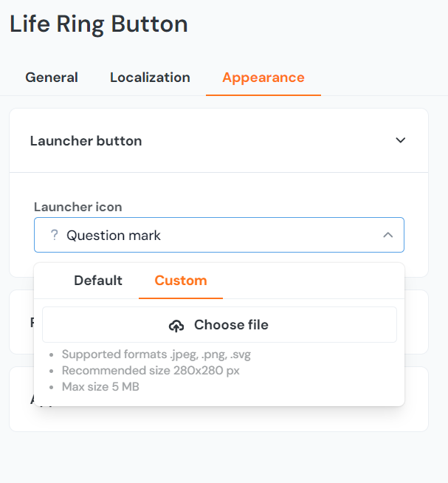Switch to the General tab

(x=52, y=78)
